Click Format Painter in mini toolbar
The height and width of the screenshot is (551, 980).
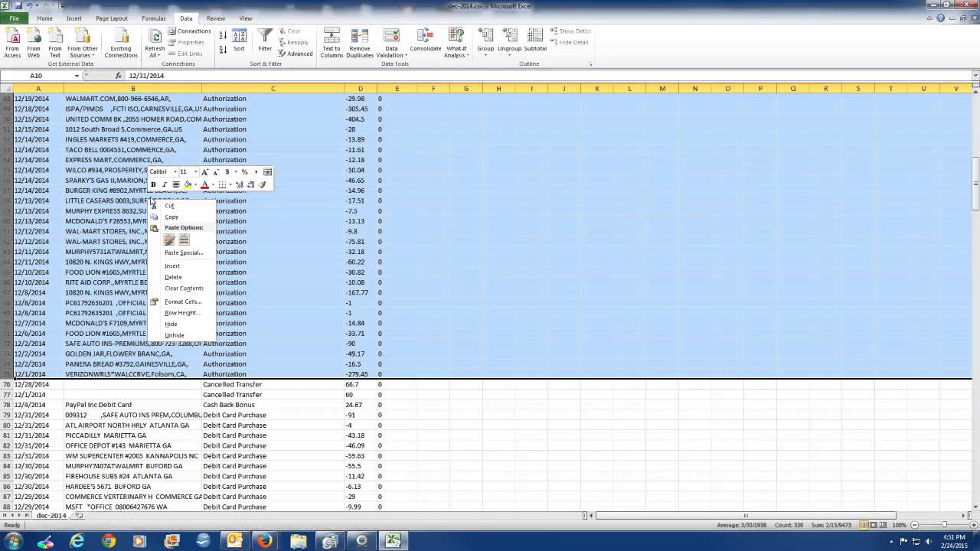coord(263,184)
